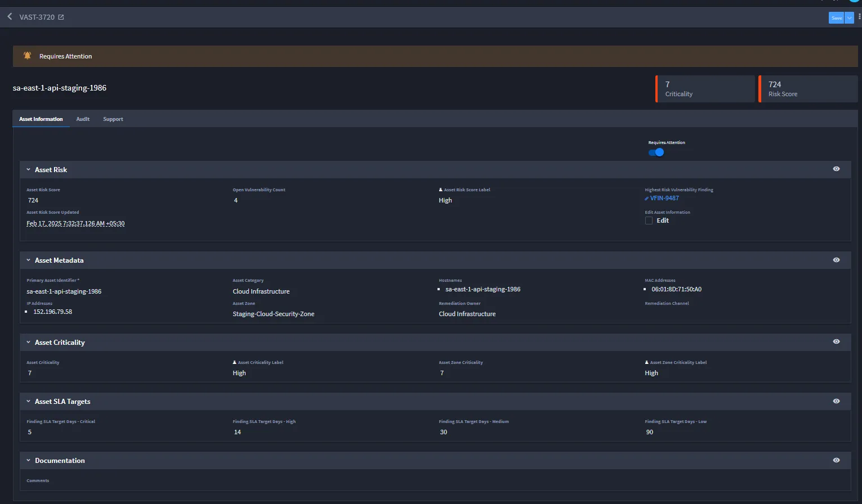Image resolution: width=862 pixels, height=504 pixels.
Task: Collapse the Asset SLA Targets section
Action: [28, 401]
